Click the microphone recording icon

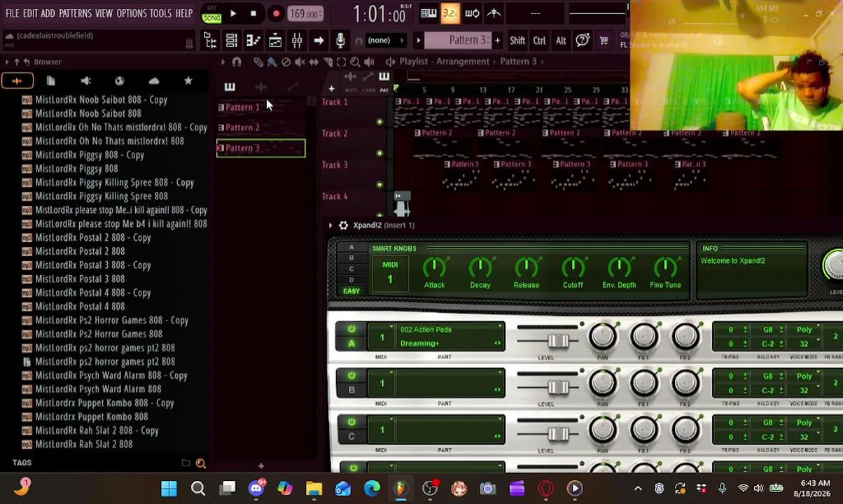click(340, 41)
